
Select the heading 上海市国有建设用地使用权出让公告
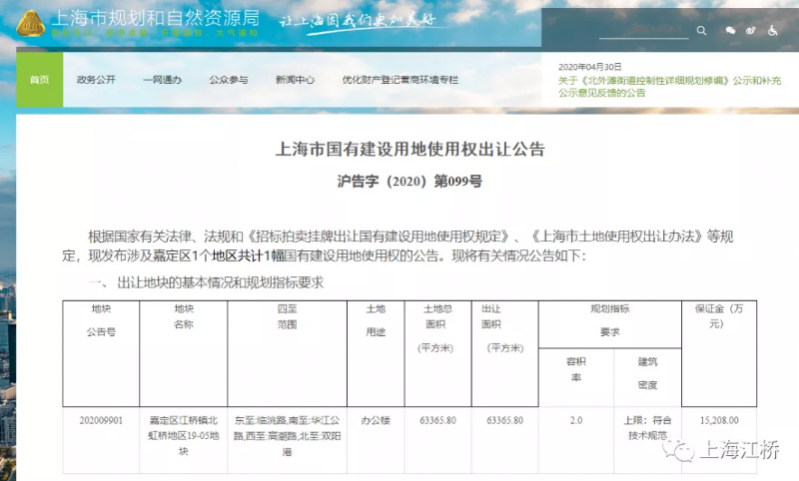[x=410, y=149]
